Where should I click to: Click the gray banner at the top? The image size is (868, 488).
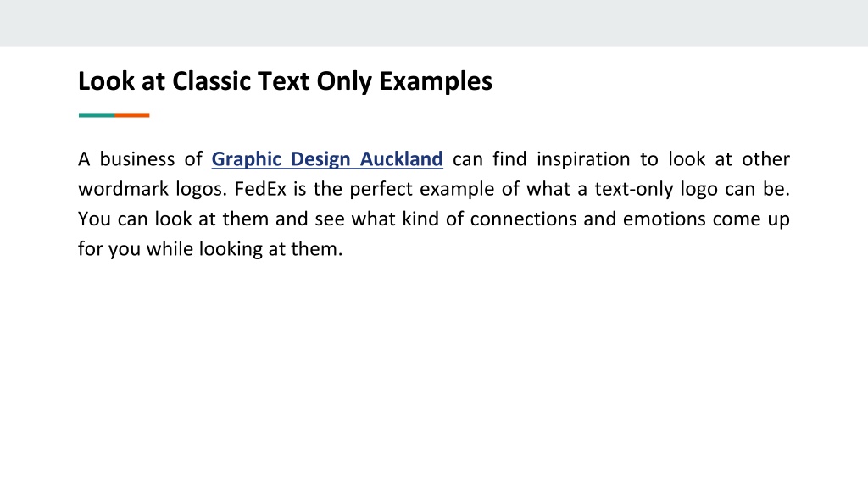pyautogui.click(x=434, y=23)
